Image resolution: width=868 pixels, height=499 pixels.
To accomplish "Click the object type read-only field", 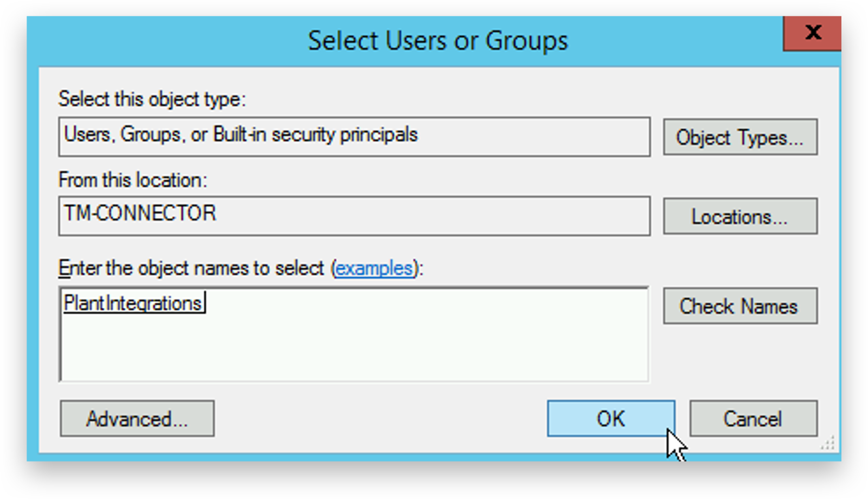I will pos(354,136).
